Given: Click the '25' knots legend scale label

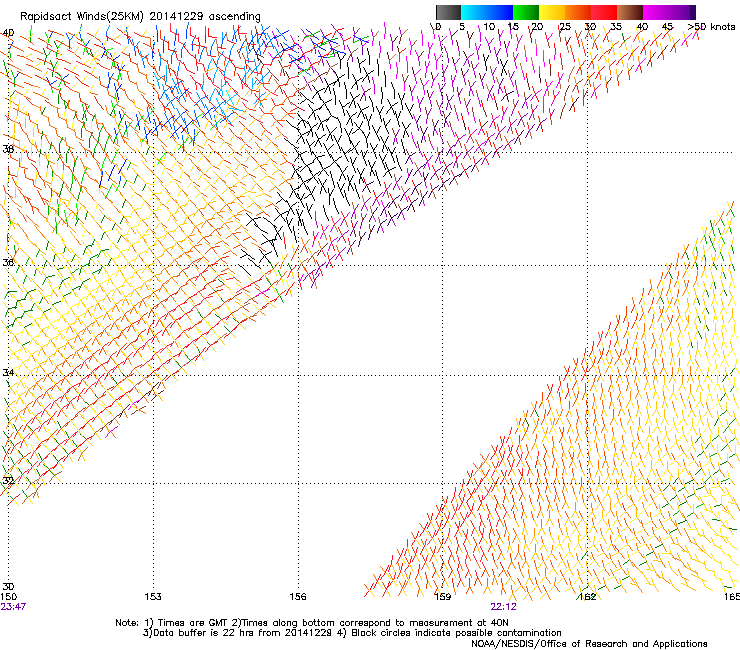Looking at the screenshot, I should [565, 26].
